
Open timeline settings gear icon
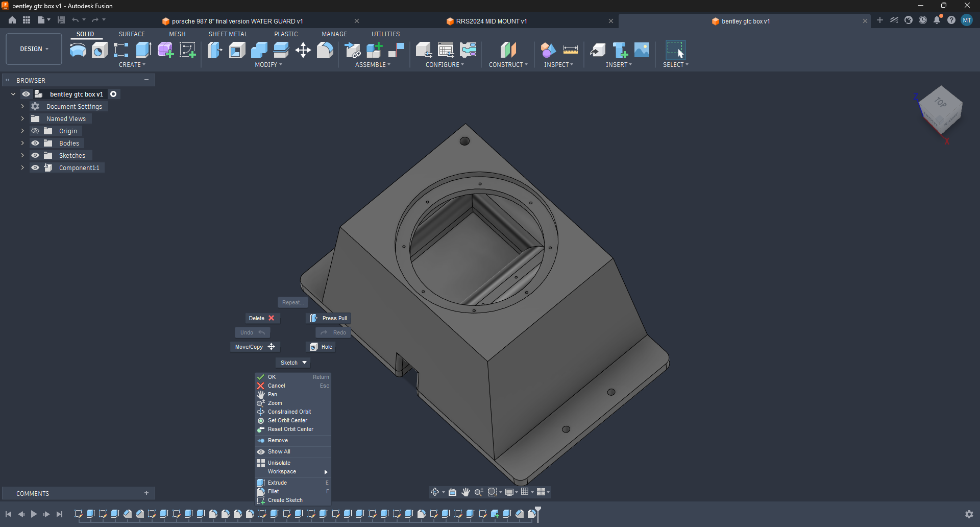click(969, 514)
